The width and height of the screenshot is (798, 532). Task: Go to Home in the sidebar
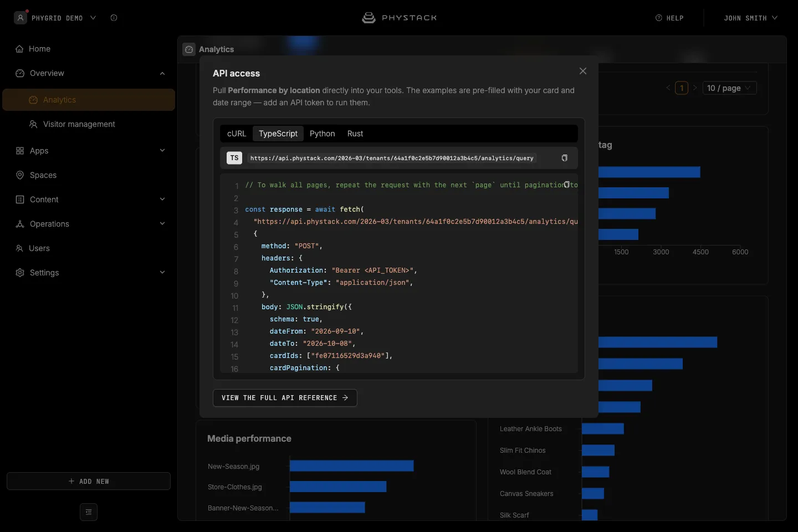click(x=89, y=49)
